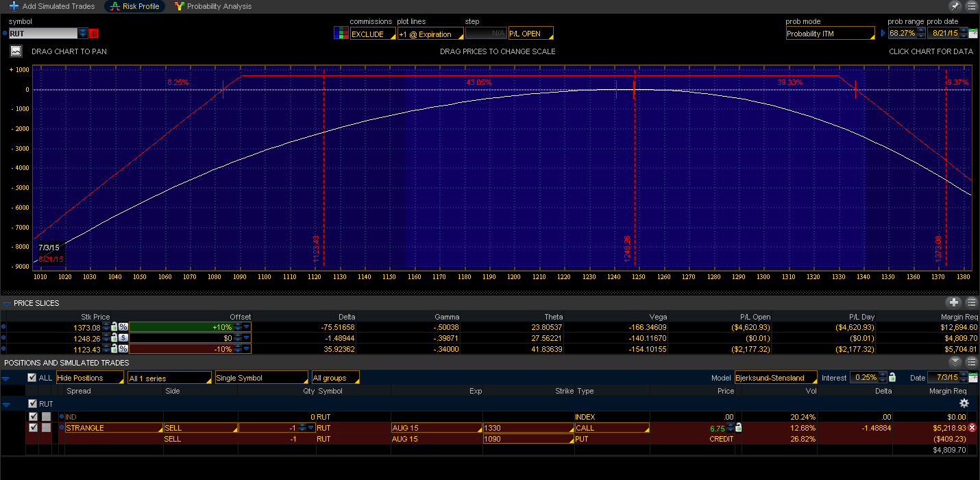Click the dollar icon on the $0 offset row
Screen dimensions: 980x480
tap(123, 338)
